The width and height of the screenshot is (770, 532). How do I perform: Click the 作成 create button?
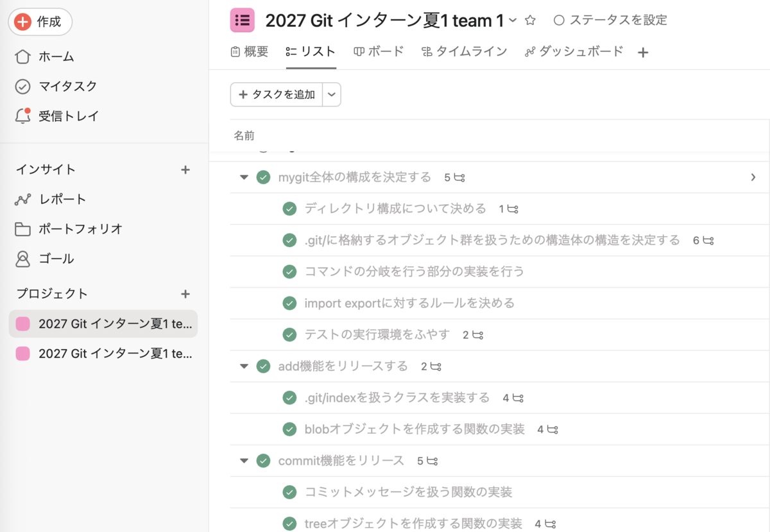pos(40,22)
